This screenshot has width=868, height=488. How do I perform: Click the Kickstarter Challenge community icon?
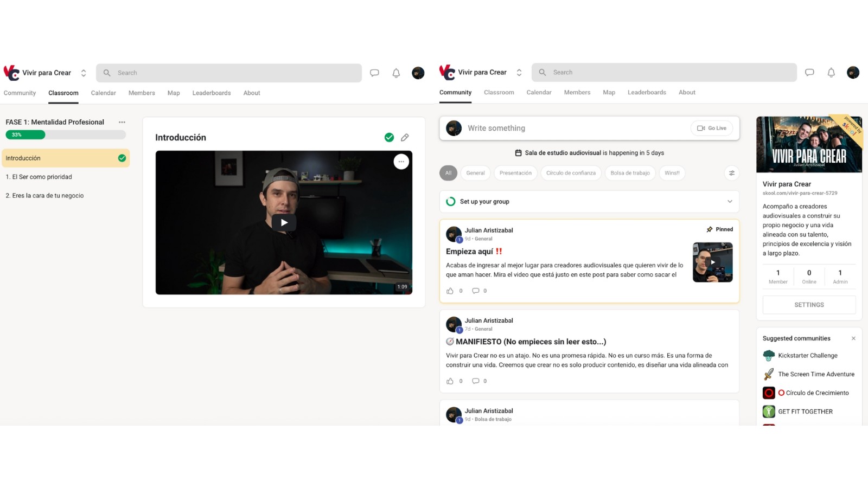(x=769, y=356)
